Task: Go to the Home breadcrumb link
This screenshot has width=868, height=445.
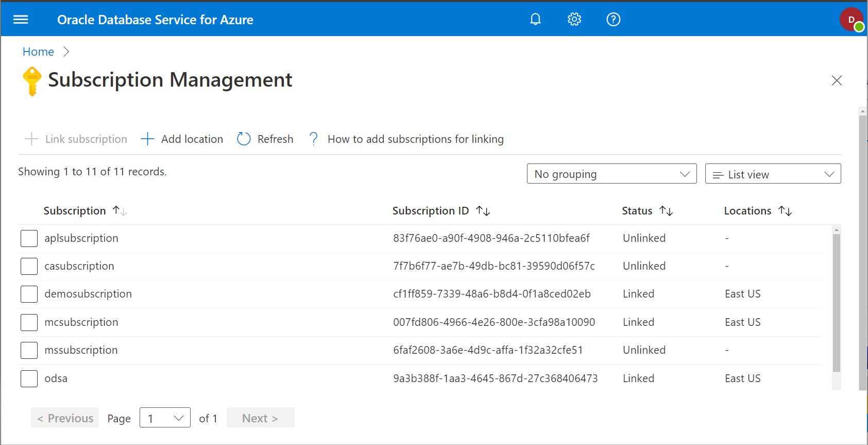Action: pyautogui.click(x=38, y=52)
